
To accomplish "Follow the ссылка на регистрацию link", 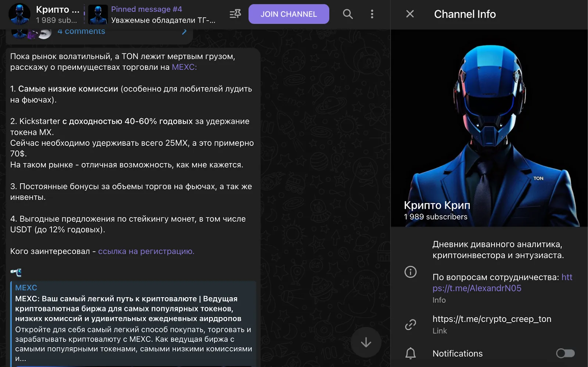I will [x=146, y=251].
